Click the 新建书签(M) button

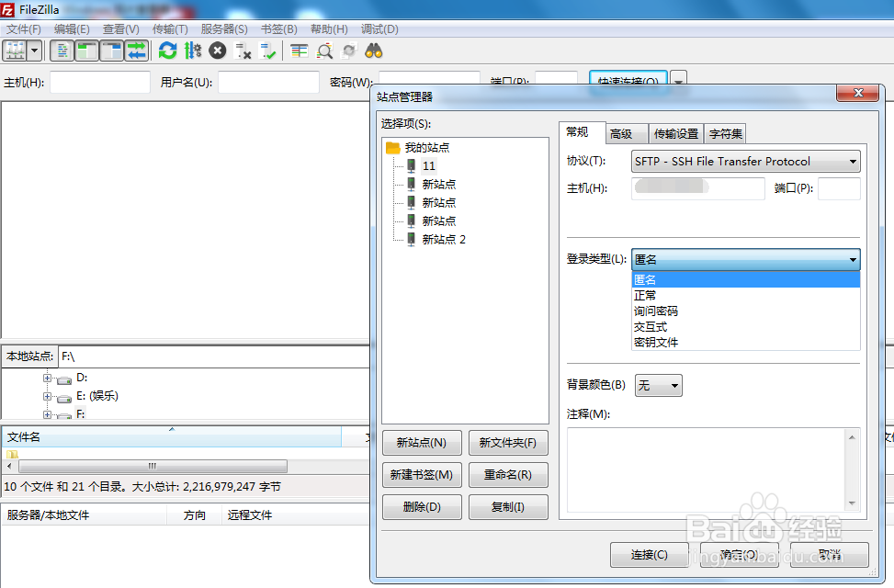[422, 474]
